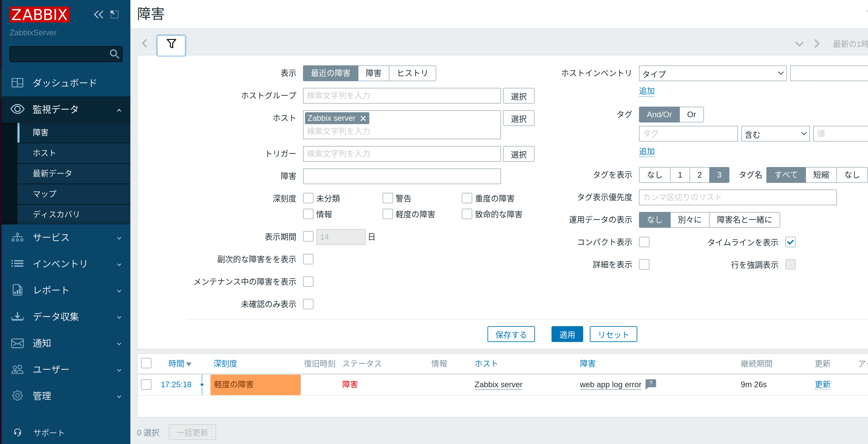Remove Zabbix server host tag
The width and height of the screenshot is (868, 444).
[363, 118]
